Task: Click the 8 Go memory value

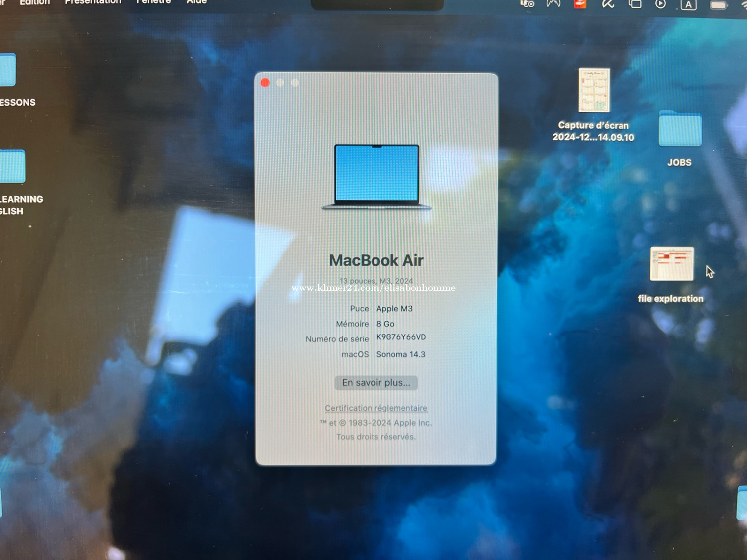Action: point(385,324)
